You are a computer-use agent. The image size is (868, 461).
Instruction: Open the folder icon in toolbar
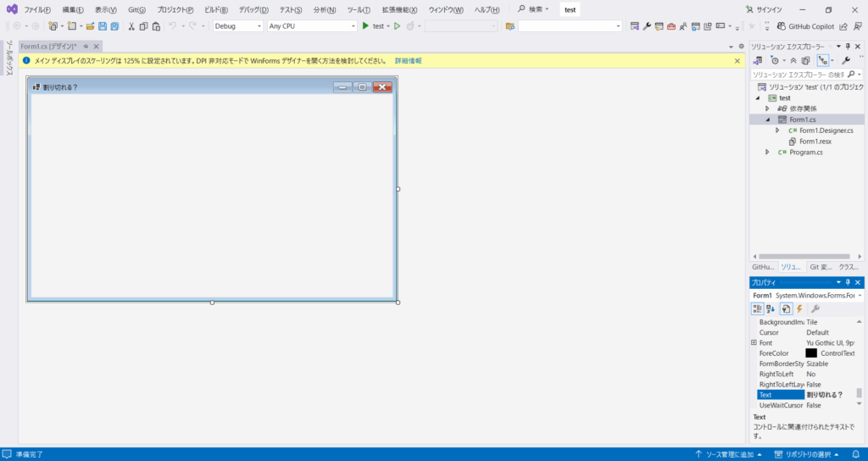pos(90,26)
